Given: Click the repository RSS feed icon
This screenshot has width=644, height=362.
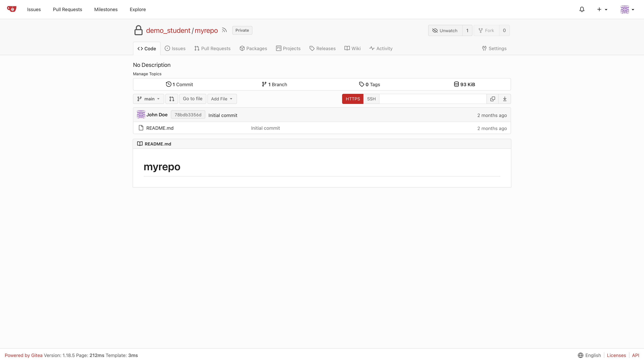Looking at the screenshot, I should click(x=224, y=30).
